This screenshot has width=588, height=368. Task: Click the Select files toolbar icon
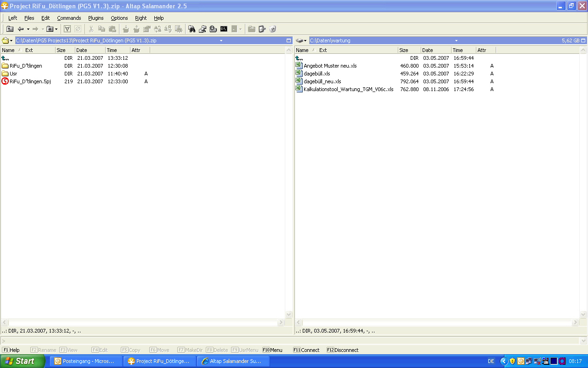67,29
